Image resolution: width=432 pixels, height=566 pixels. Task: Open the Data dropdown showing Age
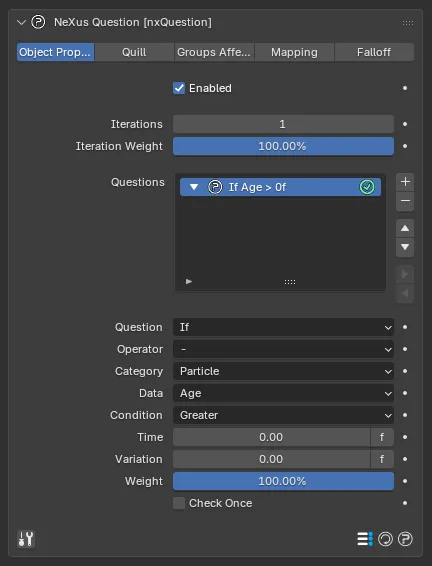pyautogui.click(x=283, y=393)
